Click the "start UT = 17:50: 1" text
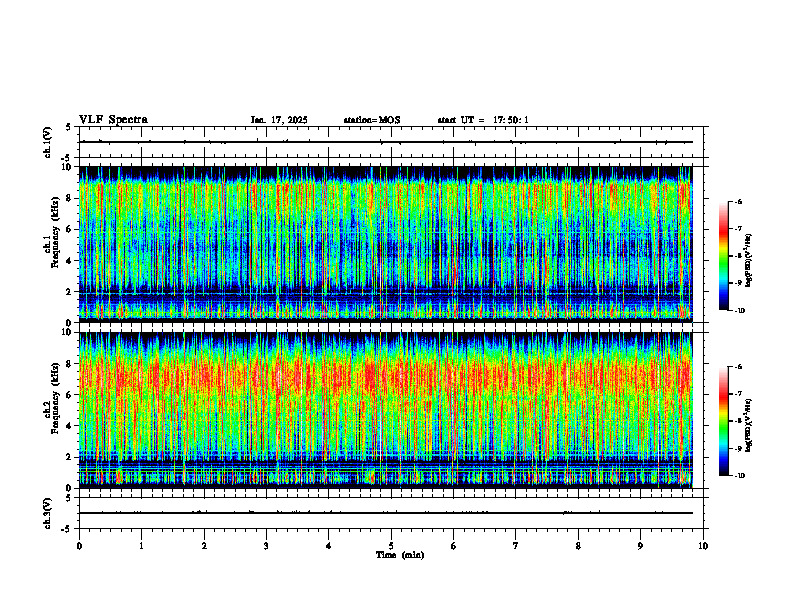The image size is (792, 612). pos(483,120)
